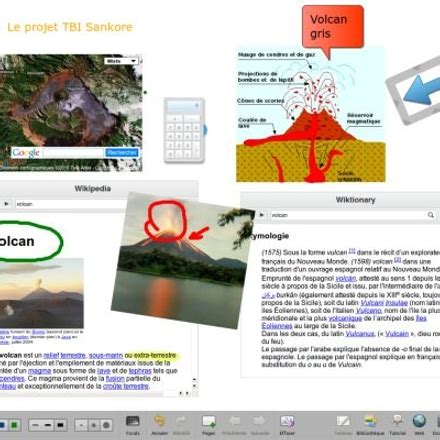Click the magnifier icon in the Wiktionary search bar
The height and width of the screenshot is (440, 440).
pyautogui.click(x=431, y=215)
